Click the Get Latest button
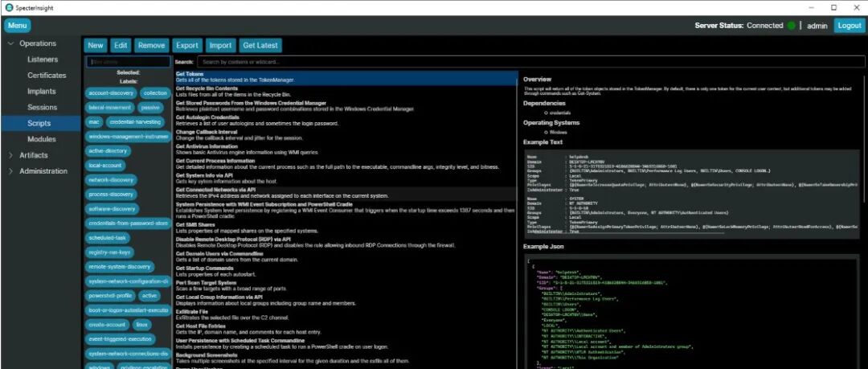 [x=260, y=46]
